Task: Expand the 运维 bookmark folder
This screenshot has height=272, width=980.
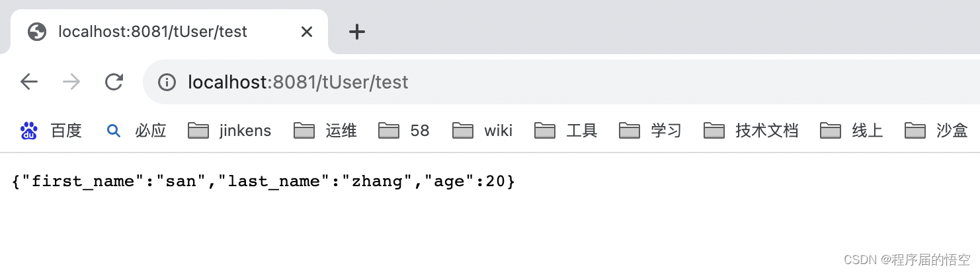Action: (325, 131)
